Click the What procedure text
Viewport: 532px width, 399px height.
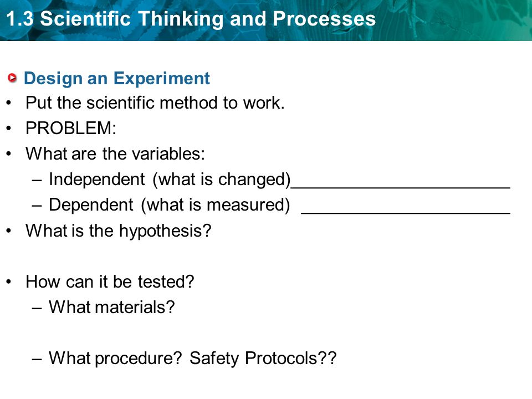[115, 359]
